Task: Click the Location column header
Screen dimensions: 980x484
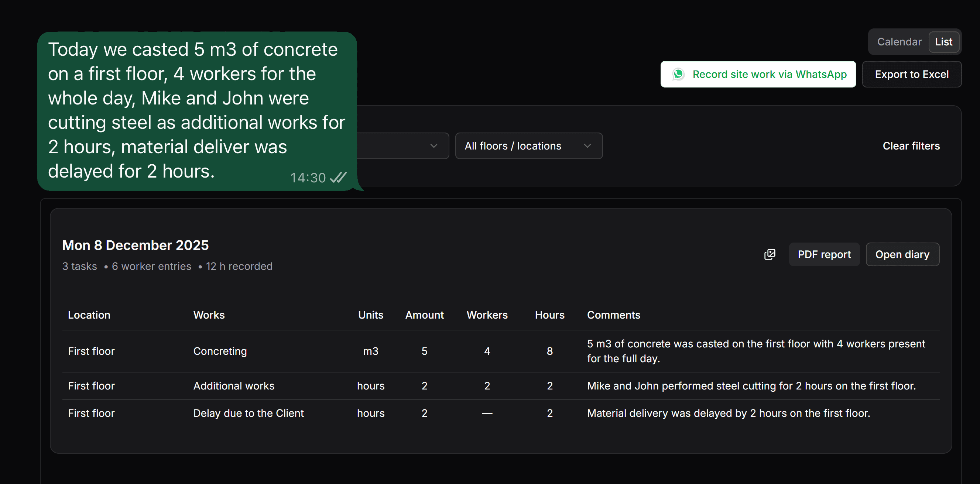Action: click(89, 315)
